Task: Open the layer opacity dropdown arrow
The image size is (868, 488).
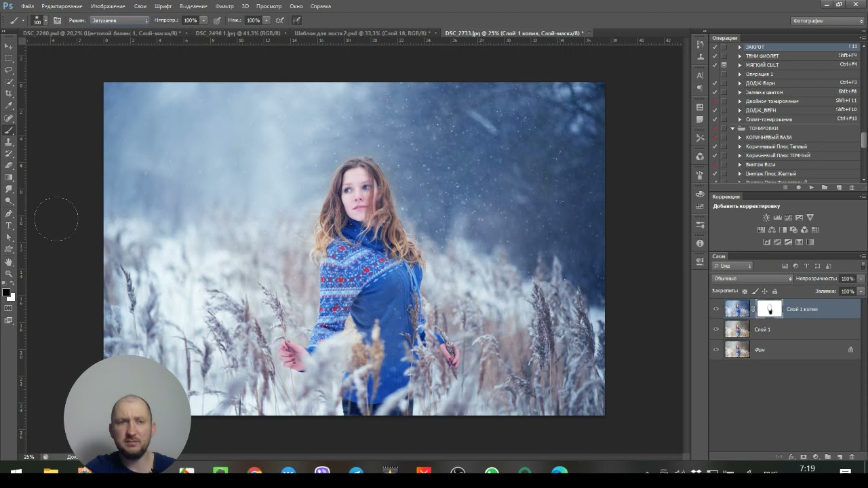Action: click(861, 279)
